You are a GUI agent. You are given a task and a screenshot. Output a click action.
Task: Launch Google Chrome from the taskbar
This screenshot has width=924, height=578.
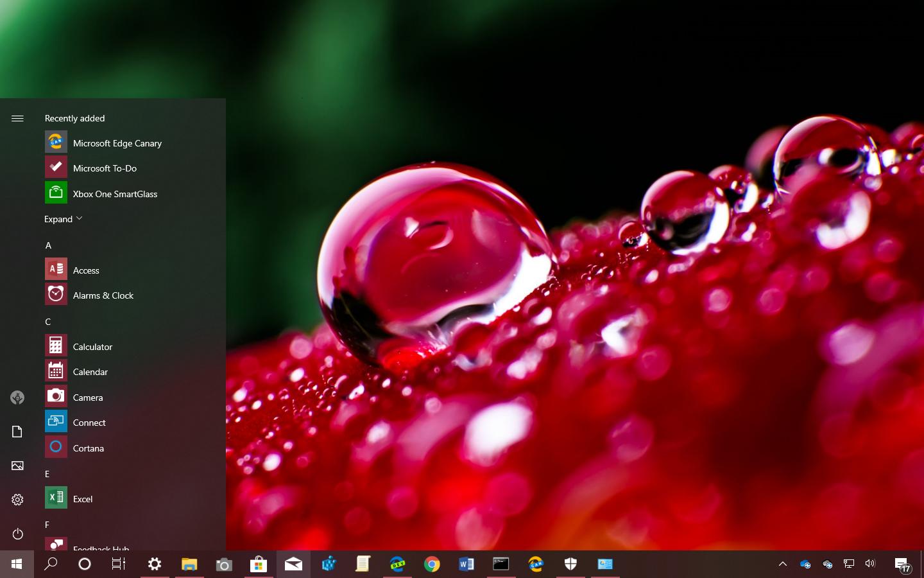point(432,564)
